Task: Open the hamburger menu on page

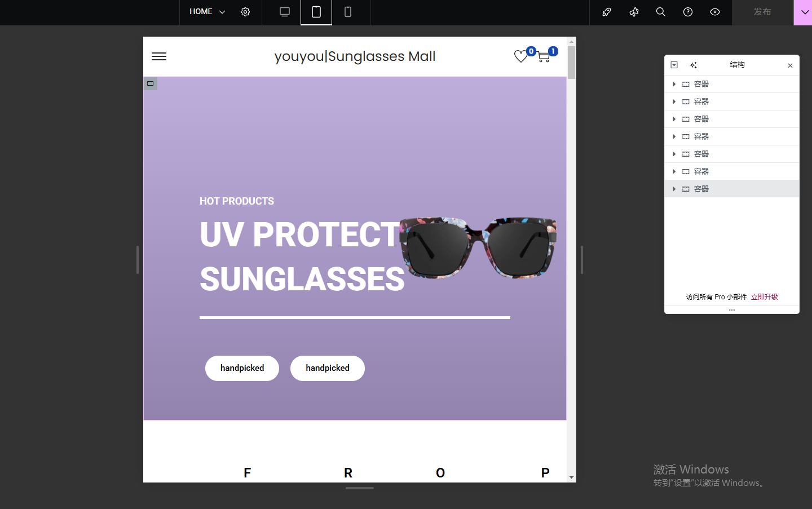Action: 159,56
